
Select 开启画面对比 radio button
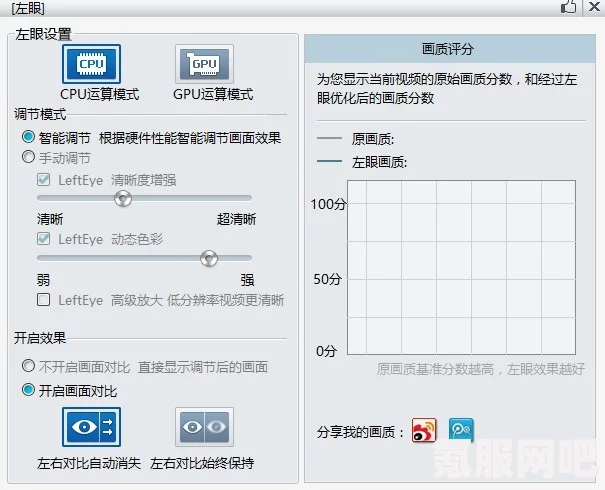[x=28, y=390]
